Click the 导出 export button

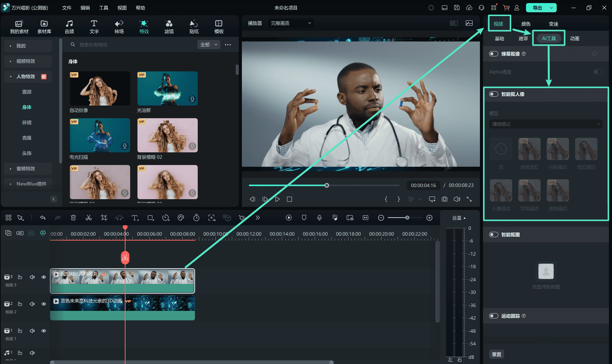pos(537,8)
